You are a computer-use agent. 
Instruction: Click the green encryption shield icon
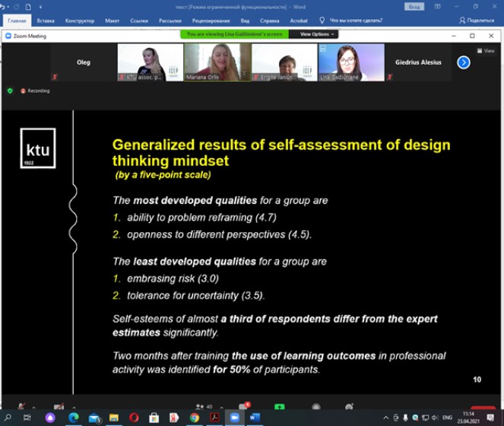click(x=10, y=91)
